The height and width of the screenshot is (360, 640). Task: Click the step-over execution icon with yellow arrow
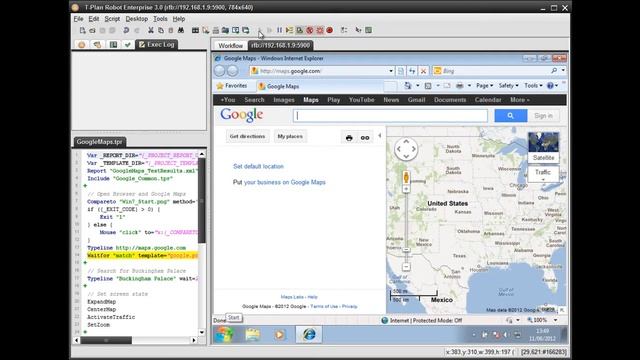click(289, 30)
